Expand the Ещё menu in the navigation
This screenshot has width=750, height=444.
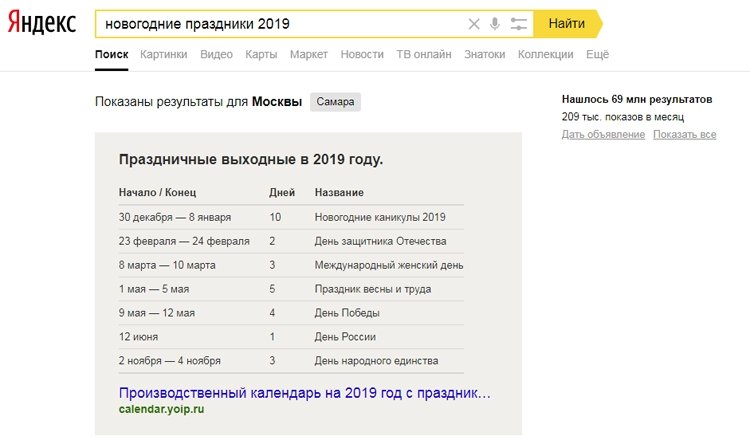pyautogui.click(x=597, y=55)
